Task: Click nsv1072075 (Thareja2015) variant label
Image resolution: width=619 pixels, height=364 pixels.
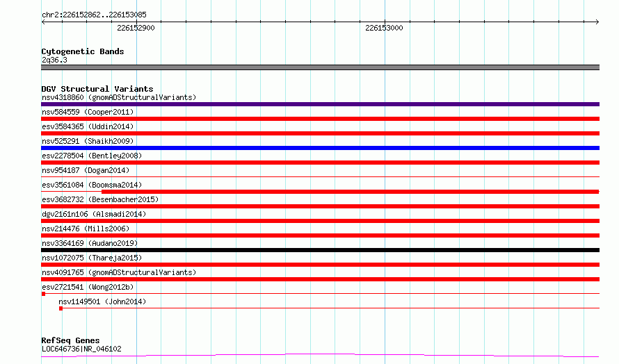Action: (x=92, y=258)
